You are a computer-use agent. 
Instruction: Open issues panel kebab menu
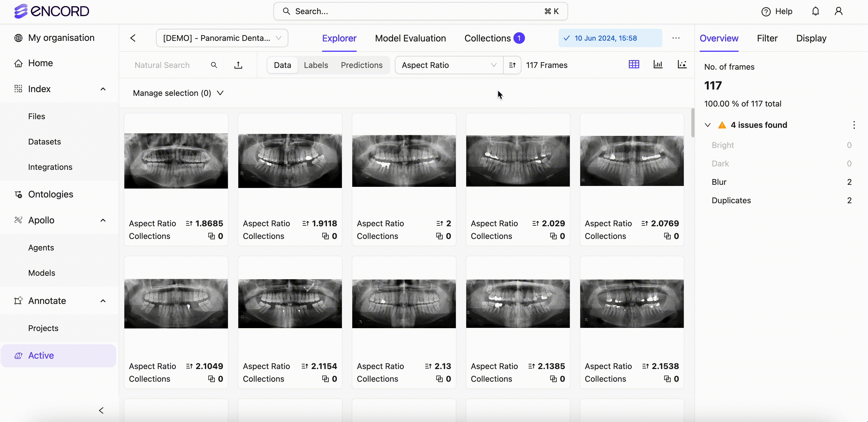click(854, 125)
